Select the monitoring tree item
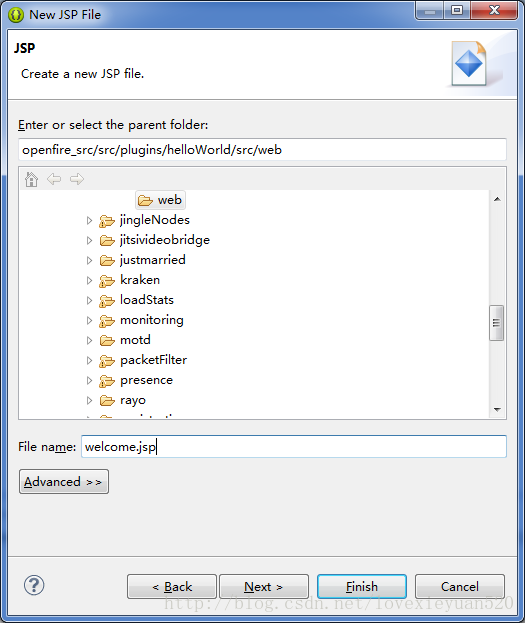 pyautogui.click(x=152, y=320)
